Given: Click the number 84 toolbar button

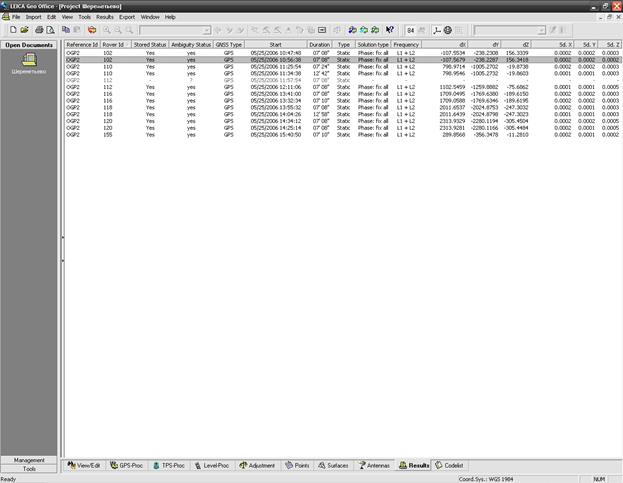Looking at the screenshot, I should [x=410, y=30].
